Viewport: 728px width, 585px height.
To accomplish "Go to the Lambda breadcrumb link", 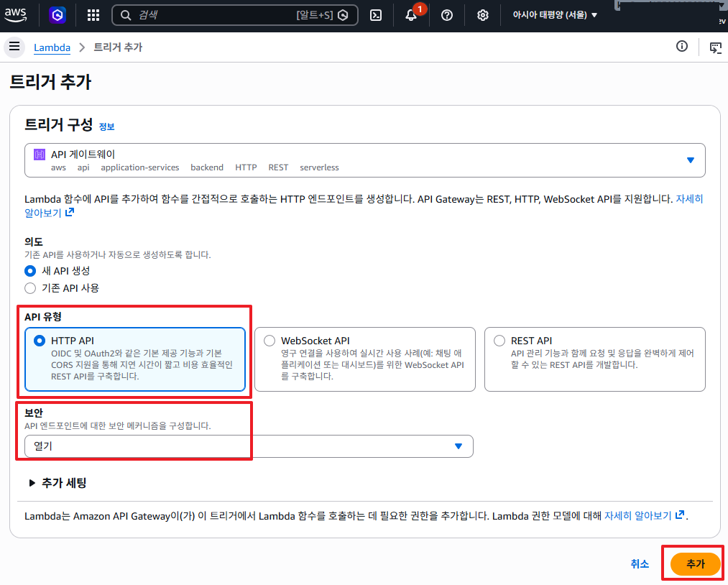I will pos(52,47).
